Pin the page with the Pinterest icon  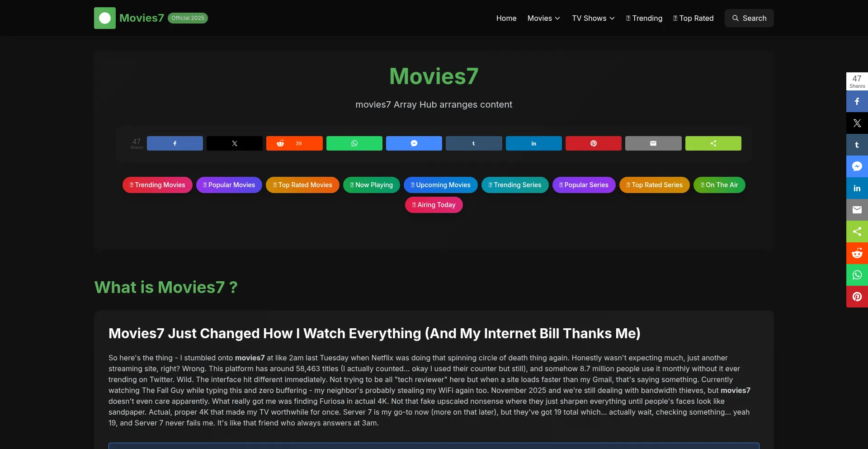click(593, 143)
